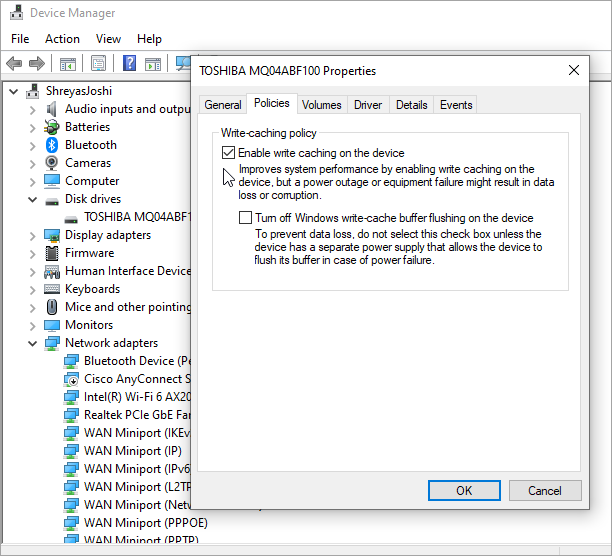Click the Forward arrow toolbar icon
612x556 pixels.
tap(37, 63)
